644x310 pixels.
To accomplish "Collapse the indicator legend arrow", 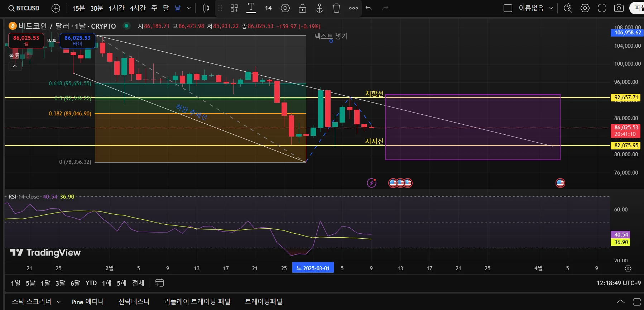I will 15,66.
